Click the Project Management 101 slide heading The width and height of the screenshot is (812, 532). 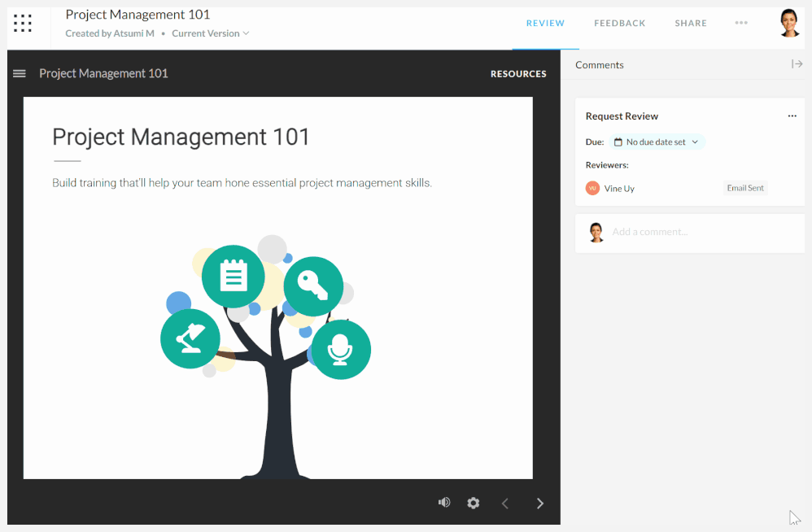tap(181, 137)
